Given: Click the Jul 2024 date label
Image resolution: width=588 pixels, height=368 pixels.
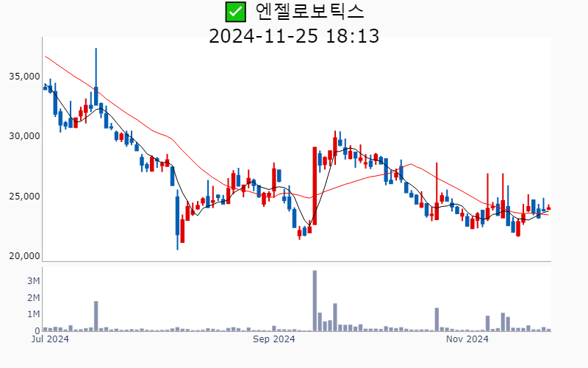Looking at the screenshot, I should point(50,339).
